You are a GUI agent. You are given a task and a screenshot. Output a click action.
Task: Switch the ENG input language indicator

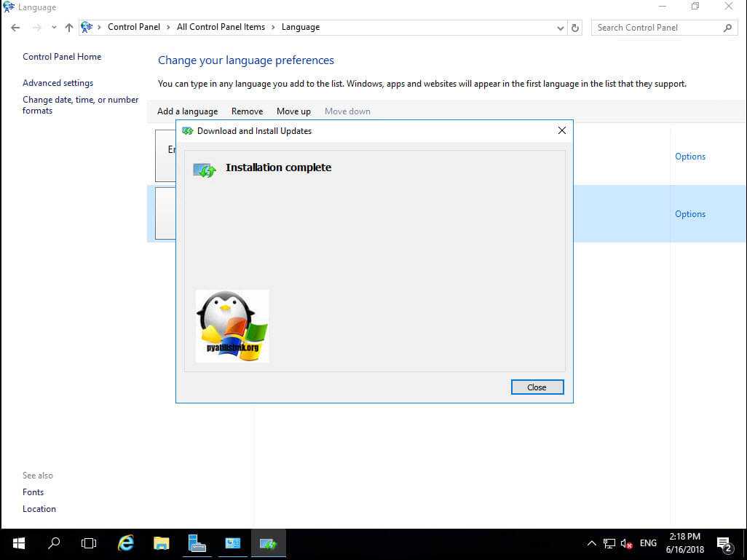pyautogui.click(x=648, y=543)
